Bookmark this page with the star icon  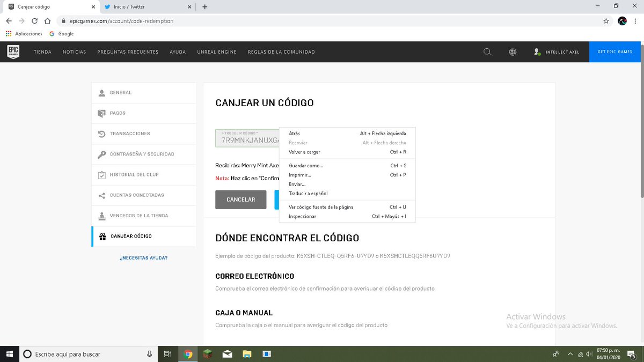pos(606,21)
